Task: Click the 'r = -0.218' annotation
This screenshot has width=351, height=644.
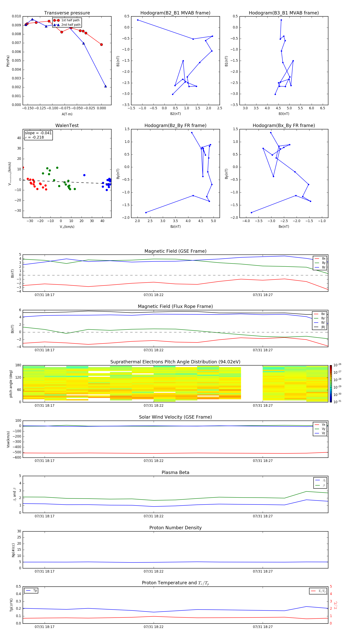Action: [35, 137]
